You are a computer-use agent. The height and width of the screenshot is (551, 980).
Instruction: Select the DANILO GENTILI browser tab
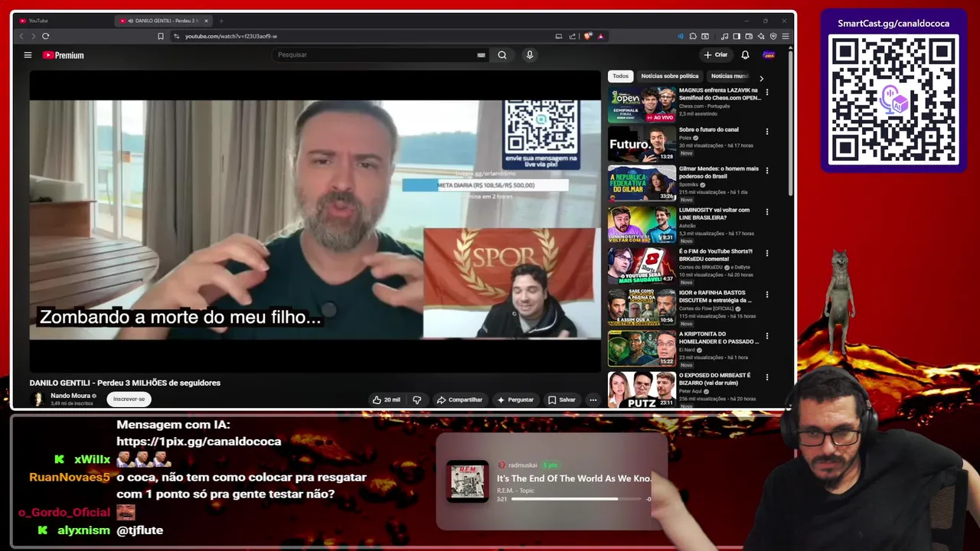(163, 21)
